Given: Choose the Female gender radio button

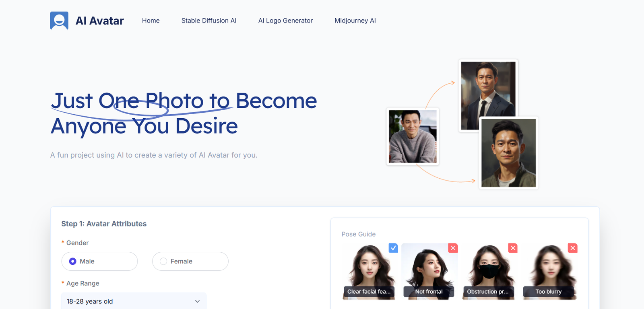Looking at the screenshot, I should [163, 262].
